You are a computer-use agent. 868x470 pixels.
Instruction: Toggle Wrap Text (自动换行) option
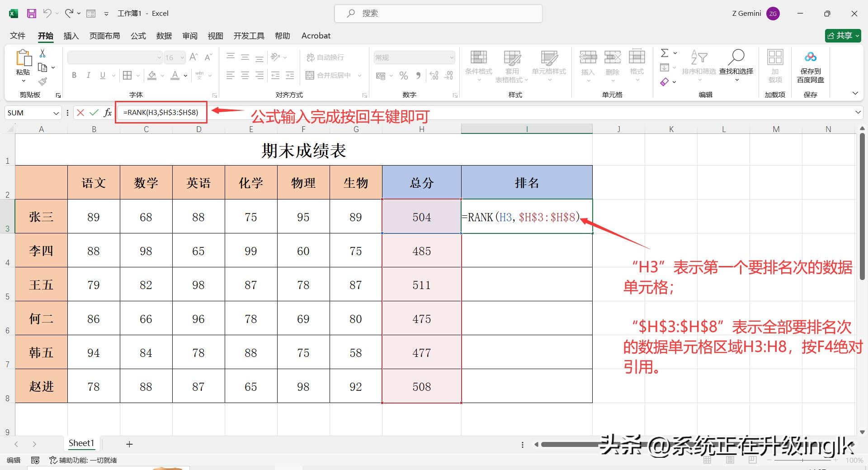tap(325, 57)
